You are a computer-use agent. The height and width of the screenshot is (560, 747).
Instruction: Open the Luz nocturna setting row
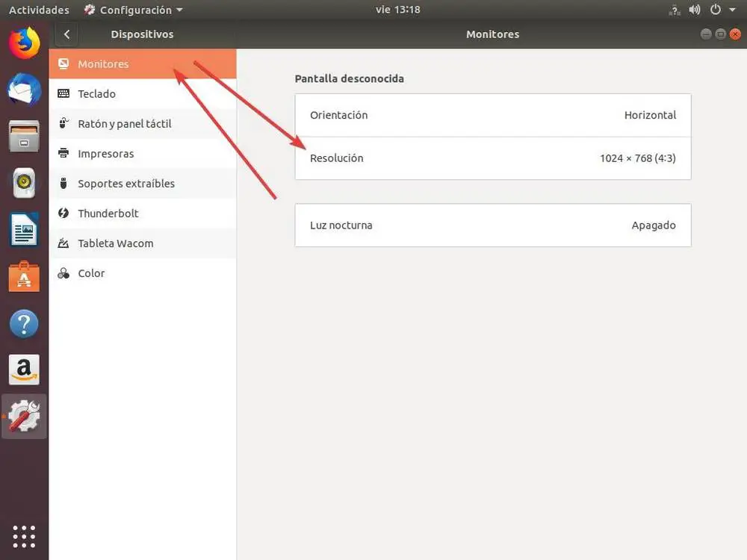[492, 225]
